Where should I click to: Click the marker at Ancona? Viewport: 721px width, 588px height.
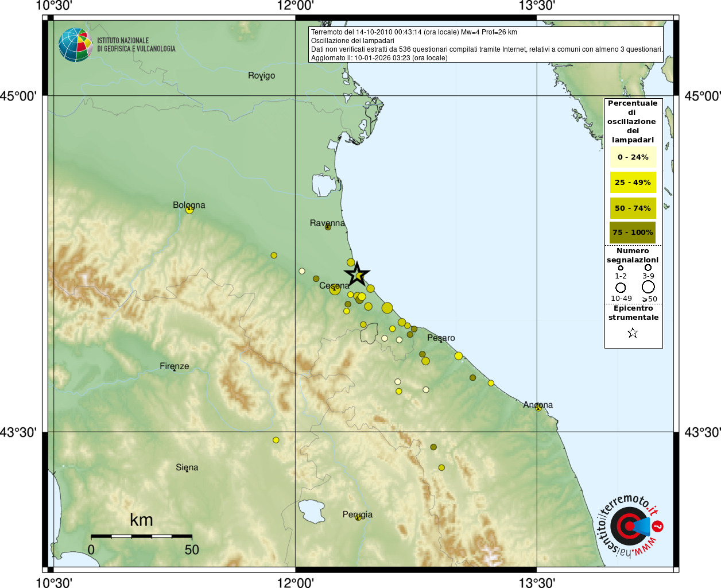tap(538, 408)
